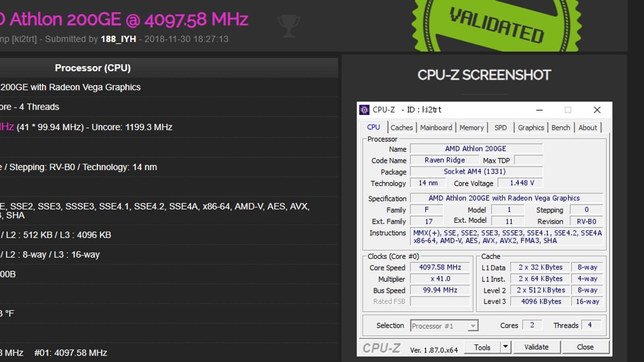644x362 pixels.
Task: Click the CPU-Z application icon in the title bar
Action: [x=365, y=109]
